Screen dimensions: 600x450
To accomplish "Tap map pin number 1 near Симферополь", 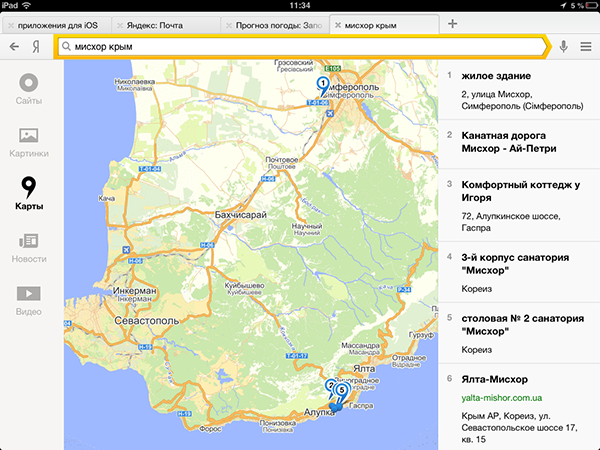I will coord(323,85).
